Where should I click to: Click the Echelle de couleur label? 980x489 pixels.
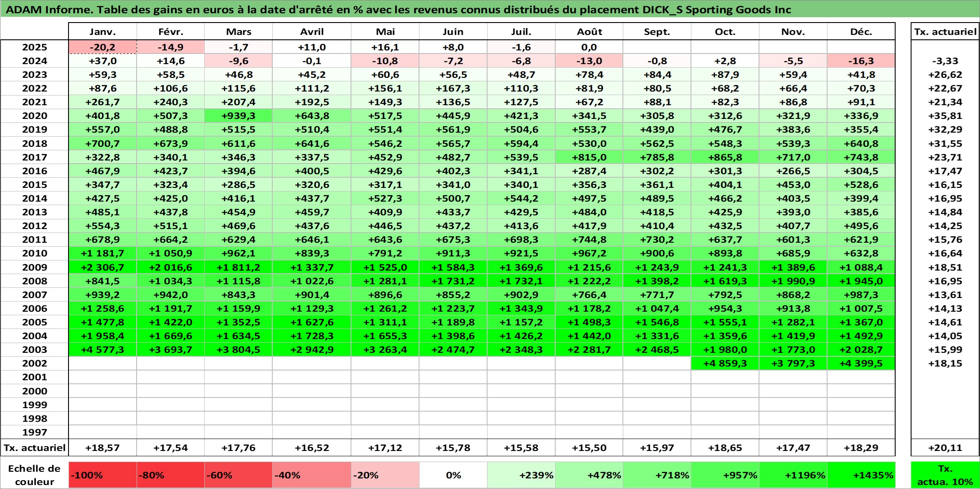coord(34,475)
